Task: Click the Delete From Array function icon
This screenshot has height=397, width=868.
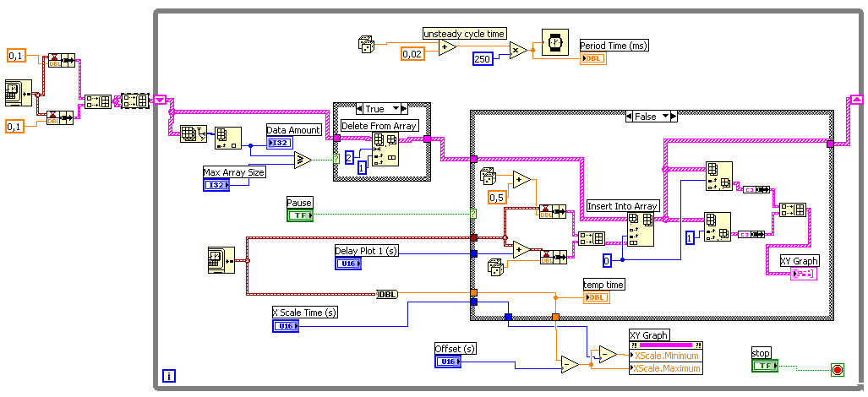Action: click(385, 148)
